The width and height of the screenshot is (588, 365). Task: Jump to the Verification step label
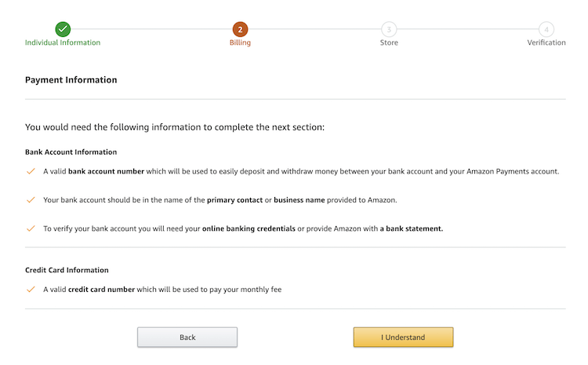(x=546, y=42)
